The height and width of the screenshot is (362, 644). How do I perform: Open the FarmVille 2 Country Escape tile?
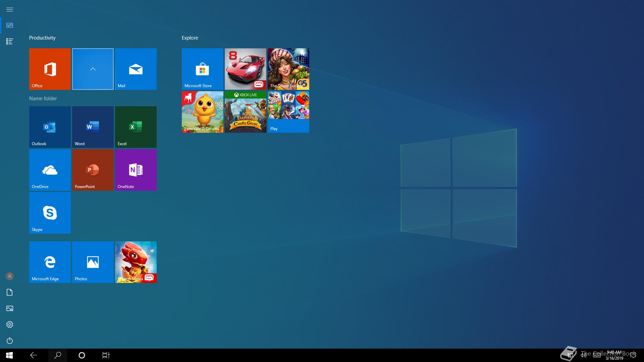[x=203, y=112]
